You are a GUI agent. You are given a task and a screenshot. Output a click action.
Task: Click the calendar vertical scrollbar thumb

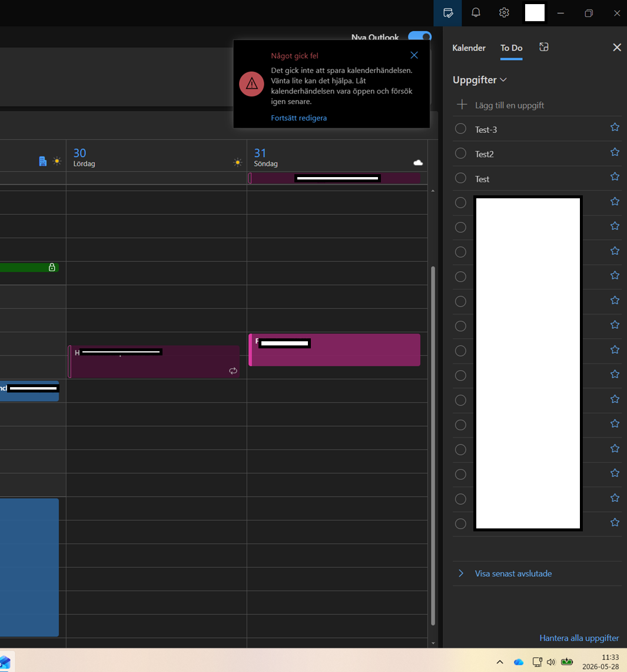click(433, 445)
